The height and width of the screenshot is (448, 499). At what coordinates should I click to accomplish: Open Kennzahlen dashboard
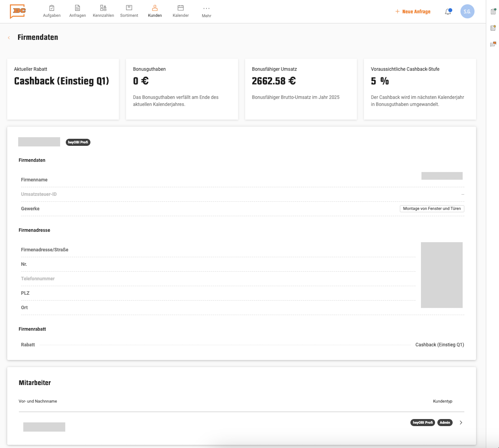click(x=103, y=11)
